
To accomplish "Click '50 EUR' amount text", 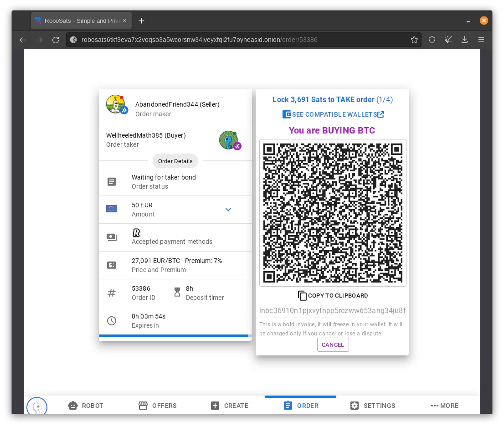I will tap(142, 205).
